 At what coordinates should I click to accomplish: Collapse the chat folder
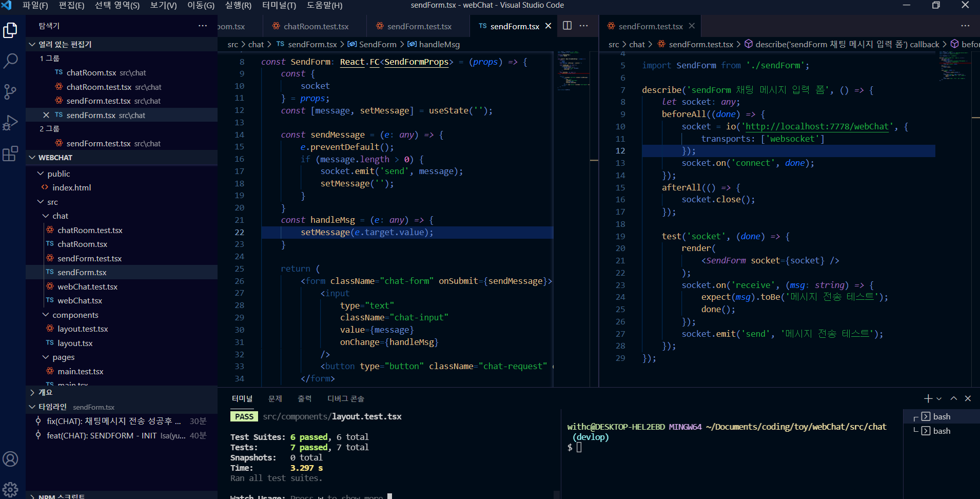122,216
